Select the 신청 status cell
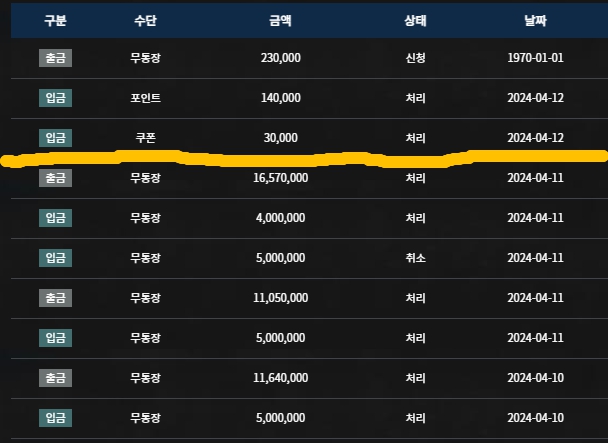Image resolution: width=608 pixels, height=443 pixels. click(x=415, y=58)
